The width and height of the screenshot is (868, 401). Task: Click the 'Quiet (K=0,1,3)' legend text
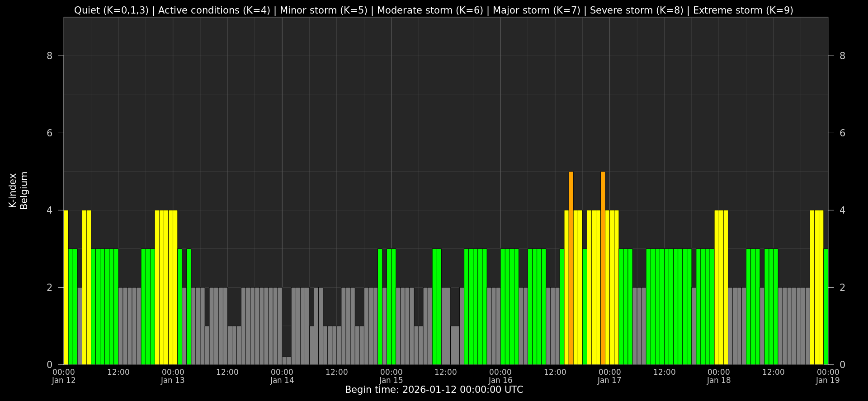[x=111, y=10]
